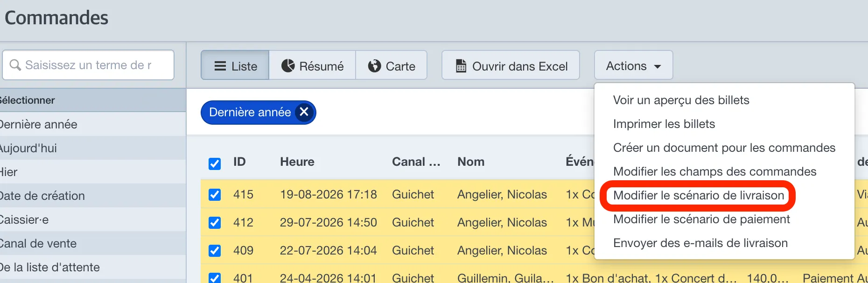Toggle the select-all checkbox in header
Image resolution: width=868 pixels, height=283 pixels.
point(215,163)
